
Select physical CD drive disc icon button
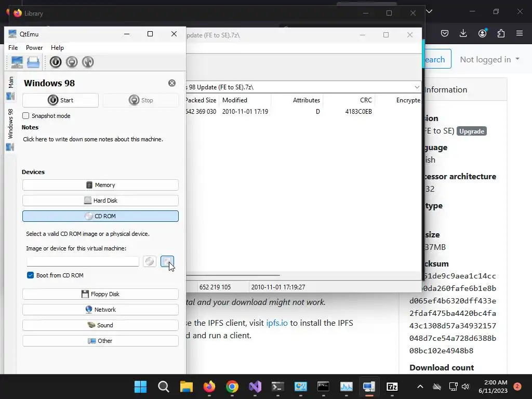click(x=150, y=261)
